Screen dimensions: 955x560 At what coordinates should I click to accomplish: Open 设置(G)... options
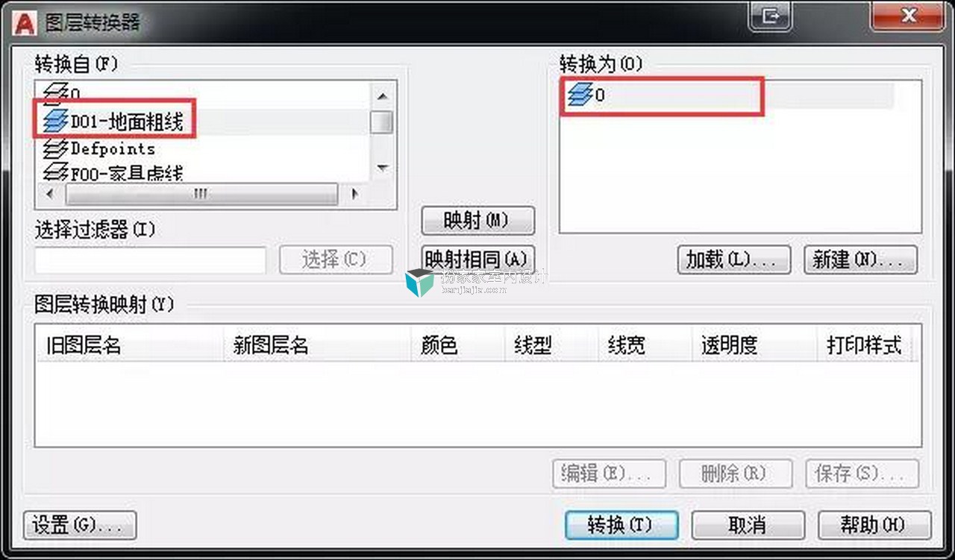[x=80, y=525]
